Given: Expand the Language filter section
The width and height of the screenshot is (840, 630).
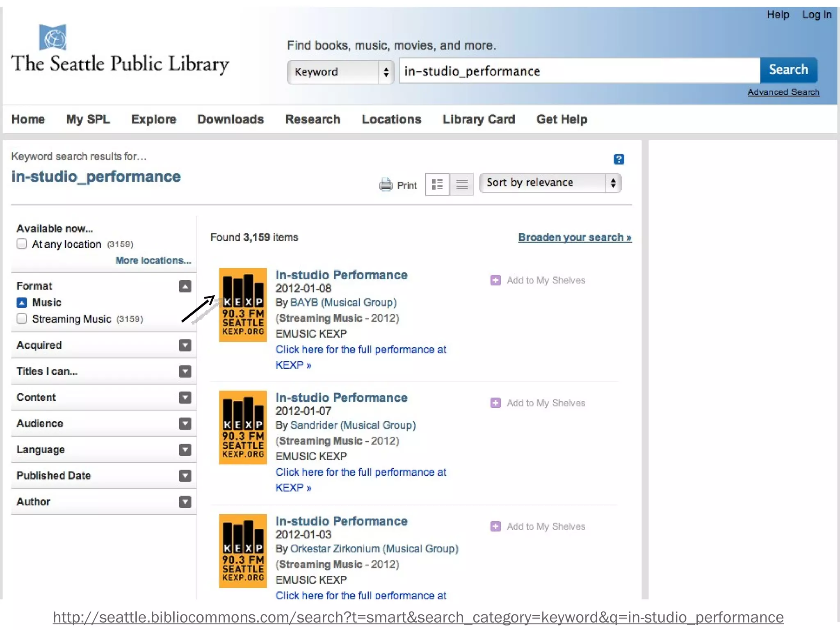Looking at the screenshot, I should click(185, 450).
